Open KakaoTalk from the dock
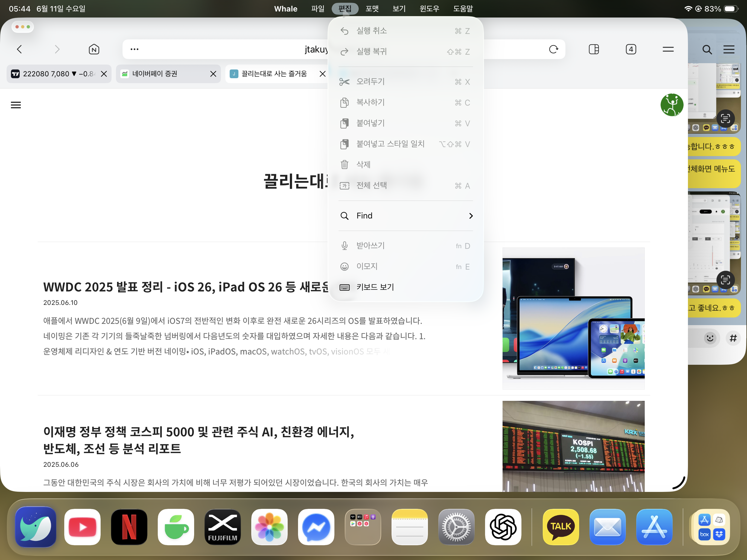747x560 pixels. click(561, 527)
